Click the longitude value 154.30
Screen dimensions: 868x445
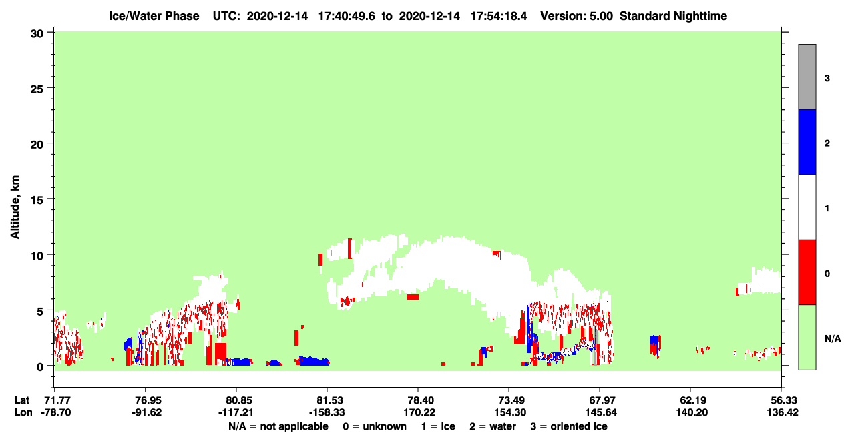tap(509, 412)
